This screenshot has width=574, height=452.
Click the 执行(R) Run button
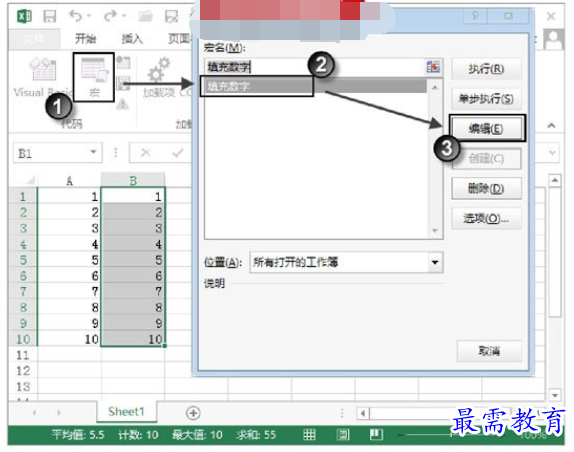[486, 69]
